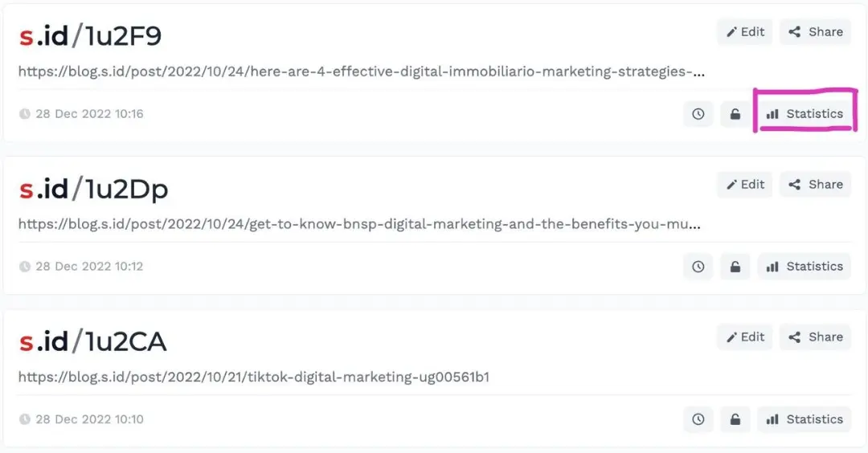The height and width of the screenshot is (453, 868).
Task: Toggle the padlock for s.id/1u2Dp
Action: click(x=735, y=267)
